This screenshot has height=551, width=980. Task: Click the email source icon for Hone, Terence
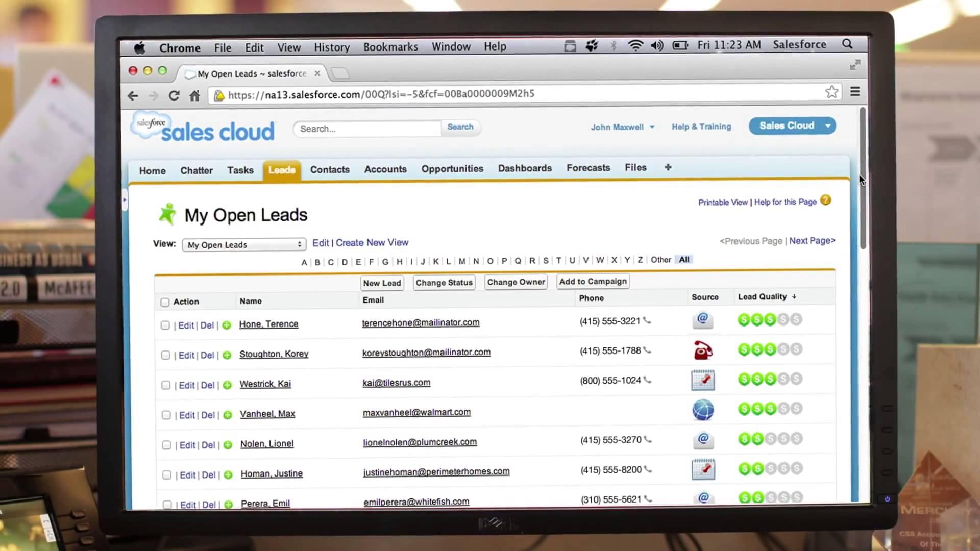point(703,320)
